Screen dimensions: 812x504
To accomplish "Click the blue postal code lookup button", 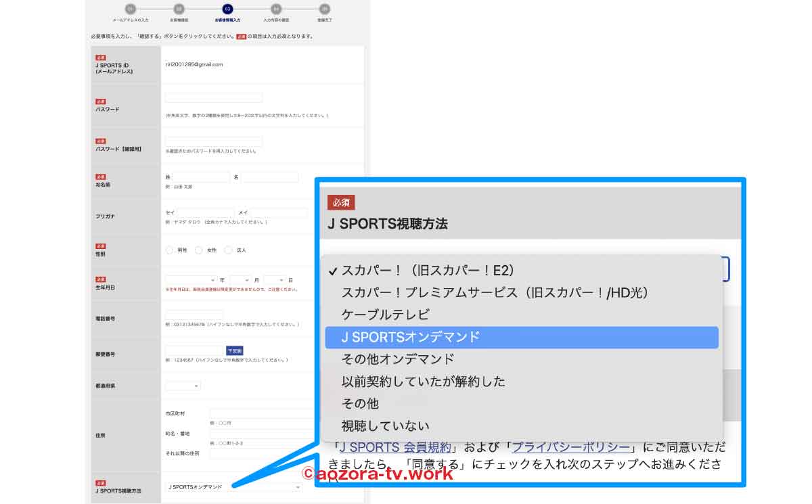I will (x=234, y=350).
